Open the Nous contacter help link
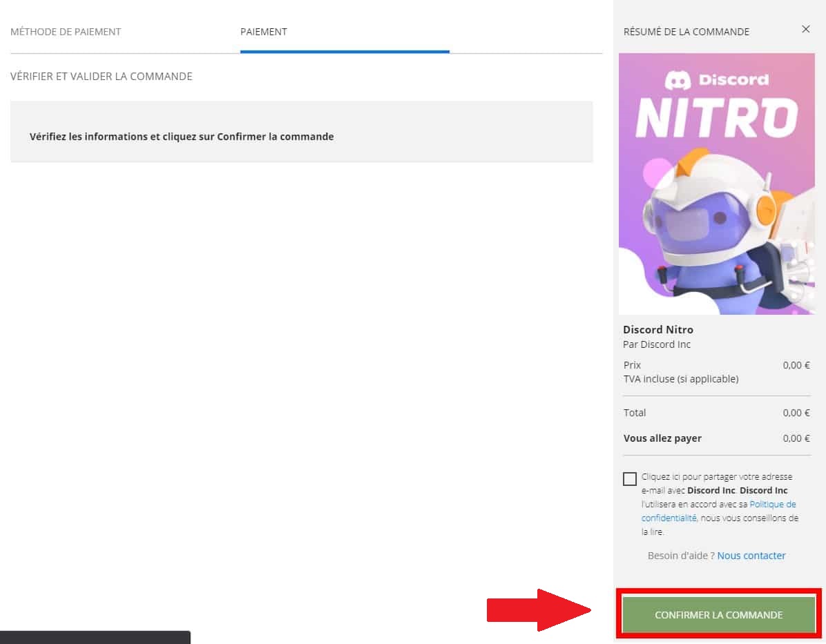This screenshot has height=644, width=826. click(x=751, y=556)
